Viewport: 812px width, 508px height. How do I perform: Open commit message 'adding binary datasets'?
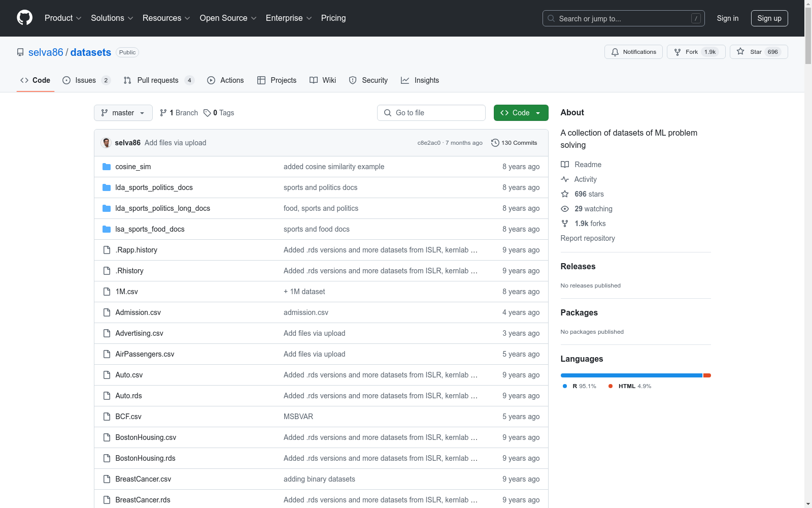(x=319, y=479)
